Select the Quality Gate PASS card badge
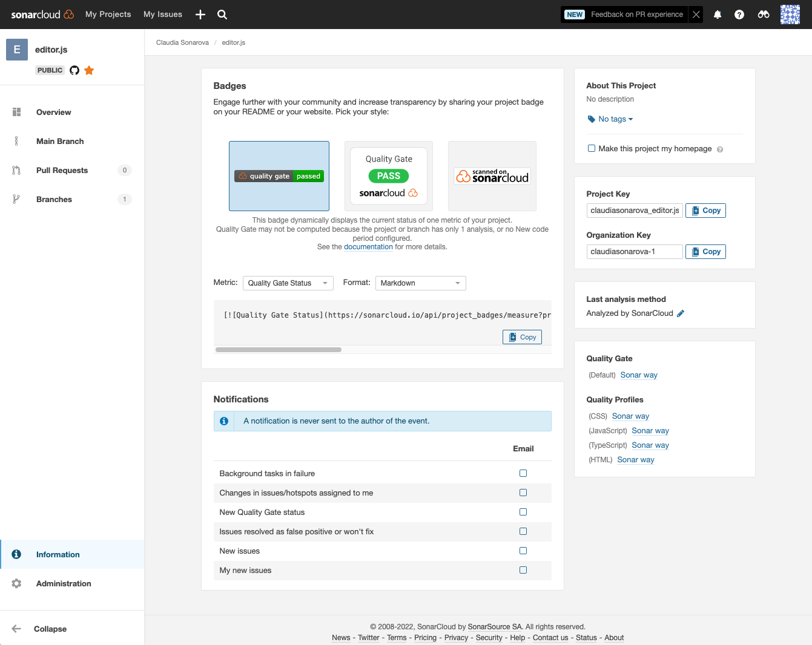This screenshot has width=812, height=645. [389, 176]
